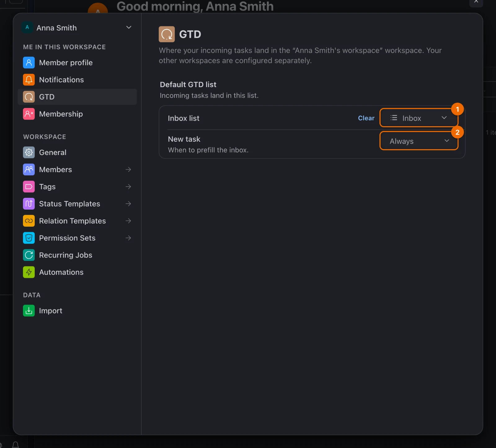This screenshot has height=448, width=496.
Task: Open the Member profile page
Action: pyautogui.click(x=77, y=63)
